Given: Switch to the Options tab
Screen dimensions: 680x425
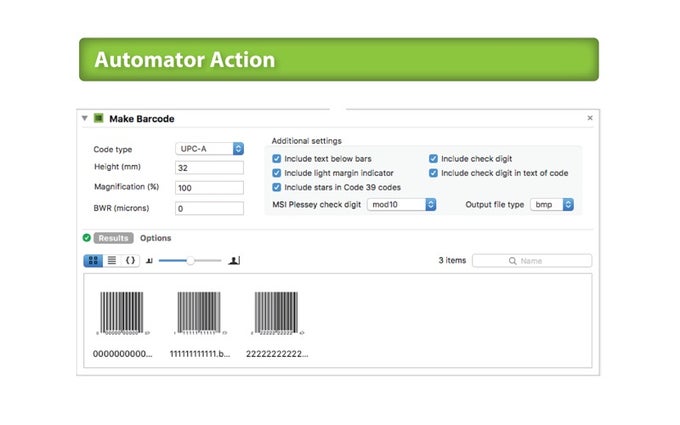Looking at the screenshot, I should coord(156,238).
